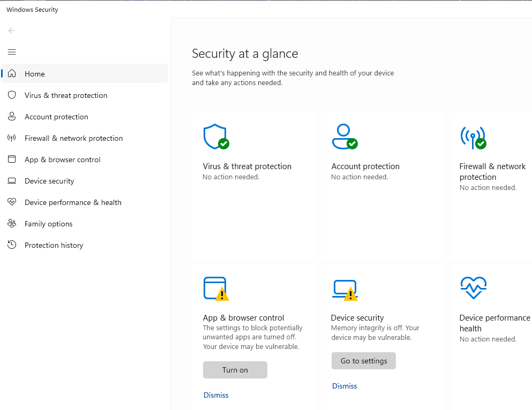Viewport: 532px width, 410px height.
Task: Click the Virus & threat protection card title
Action: pos(247,166)
